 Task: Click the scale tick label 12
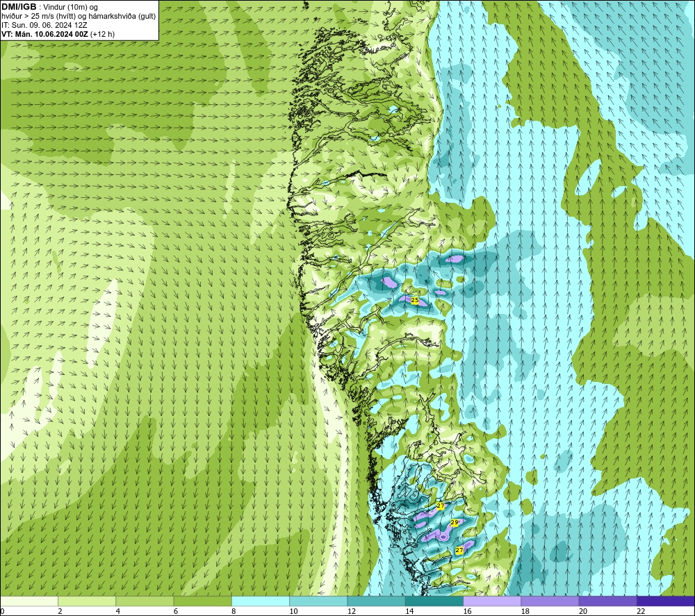tap(352, 612)
